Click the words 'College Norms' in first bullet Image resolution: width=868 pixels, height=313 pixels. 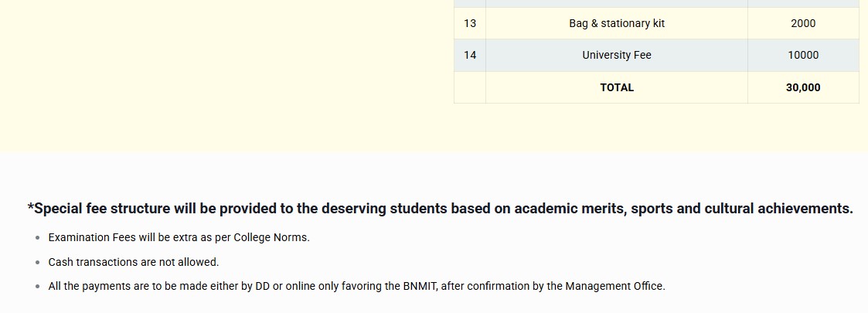tap(271, 238)
